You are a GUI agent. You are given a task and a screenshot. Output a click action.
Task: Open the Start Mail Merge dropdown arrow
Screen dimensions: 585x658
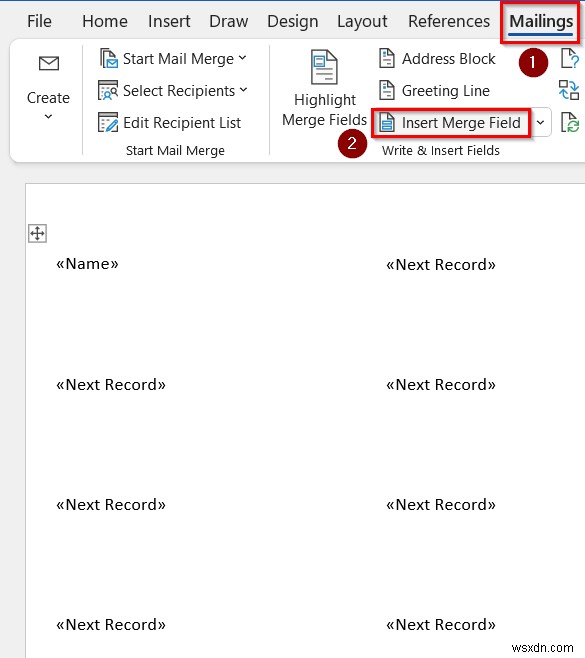coord(243,58)
